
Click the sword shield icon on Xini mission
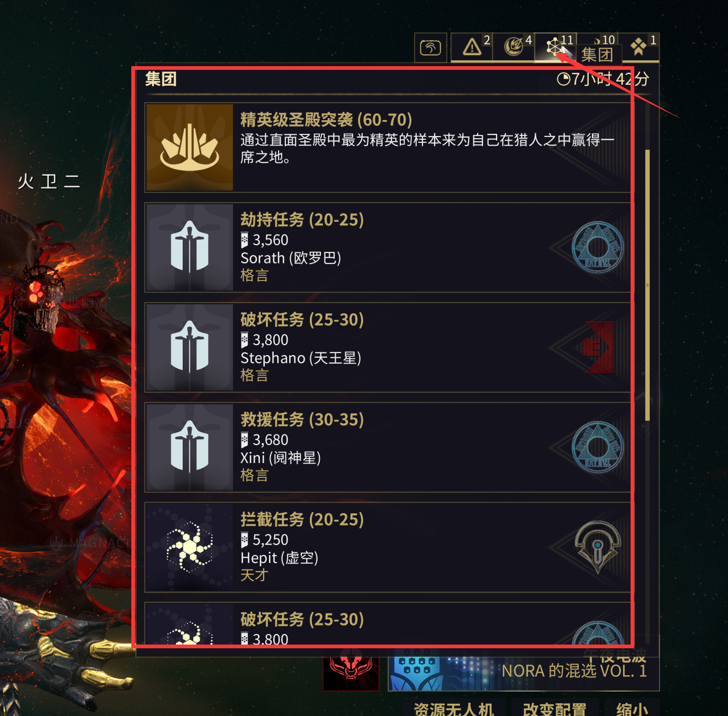click(190, 447)
